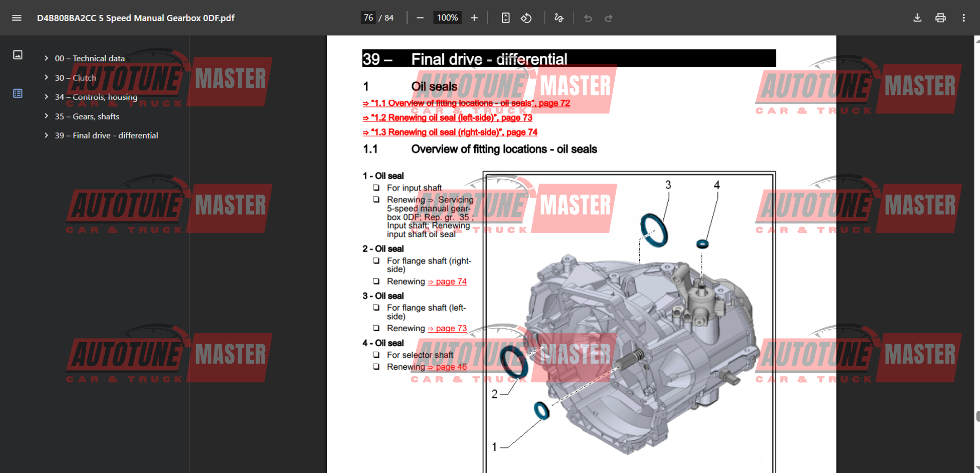Image resolution: width=980 pixels, height=473 pixels.
Task: Expand the 30 – Clutch outline entry
Action: (46, 78)
